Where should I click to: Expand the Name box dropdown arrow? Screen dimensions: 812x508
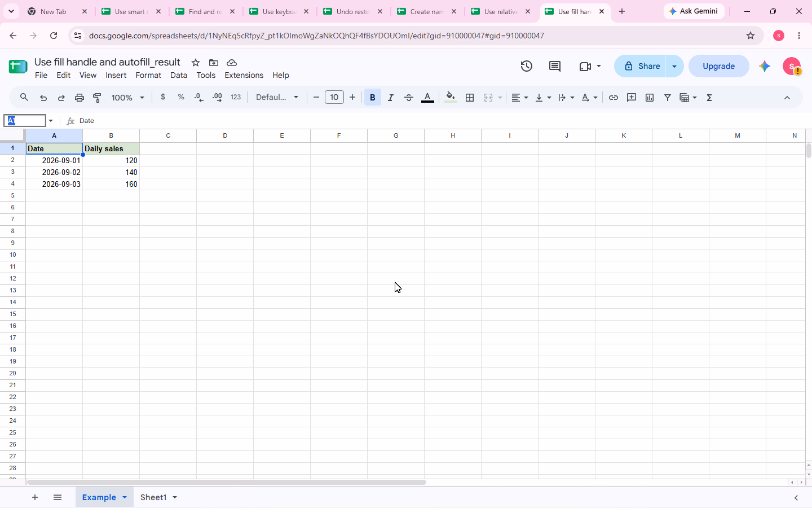point(51,121)
